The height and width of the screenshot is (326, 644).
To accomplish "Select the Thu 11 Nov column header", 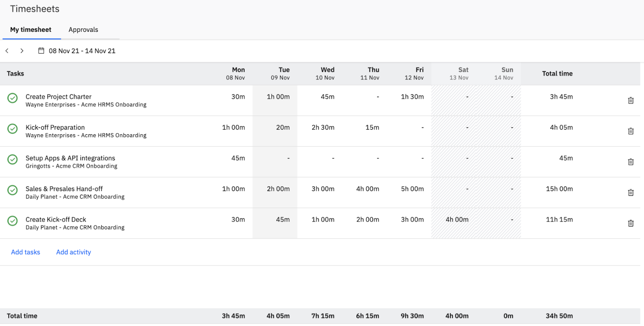I will pos(369,74).
